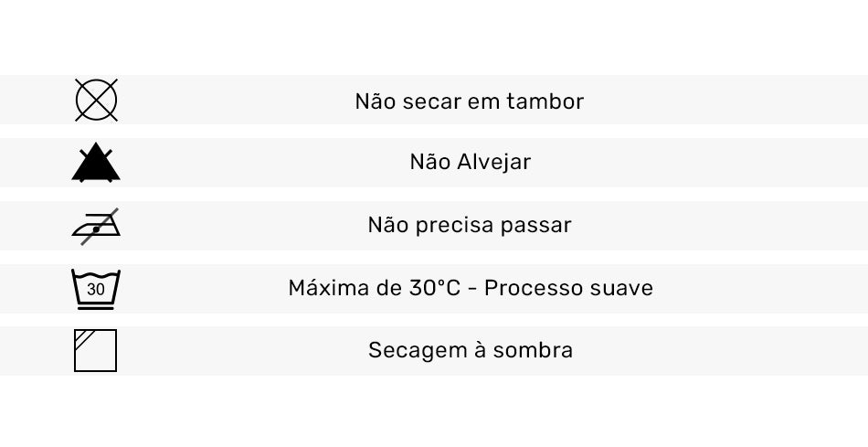Click the word "passar"
The height and width of the screenshot is (447, 868).
point(538,225)
